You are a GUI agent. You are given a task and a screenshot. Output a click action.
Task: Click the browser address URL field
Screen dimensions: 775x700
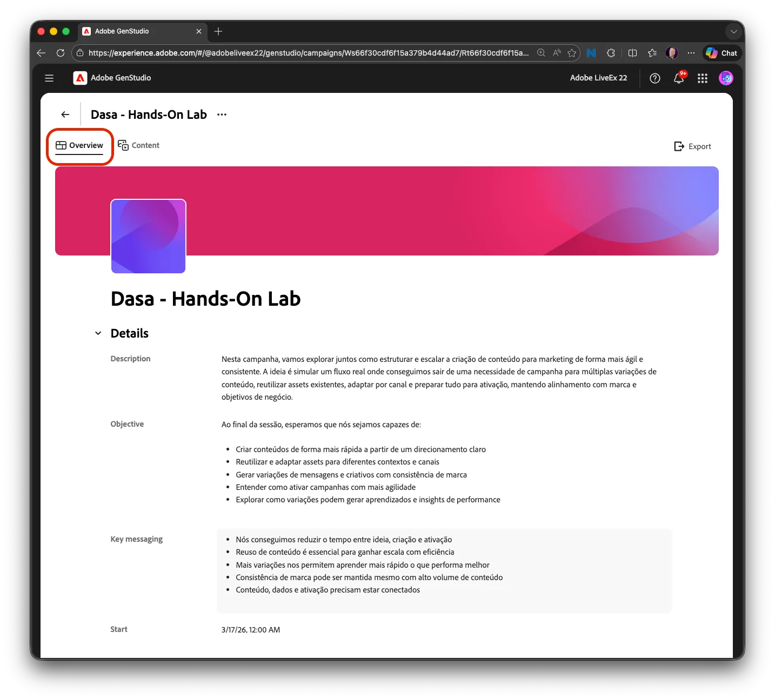click(x=309, y=53)
